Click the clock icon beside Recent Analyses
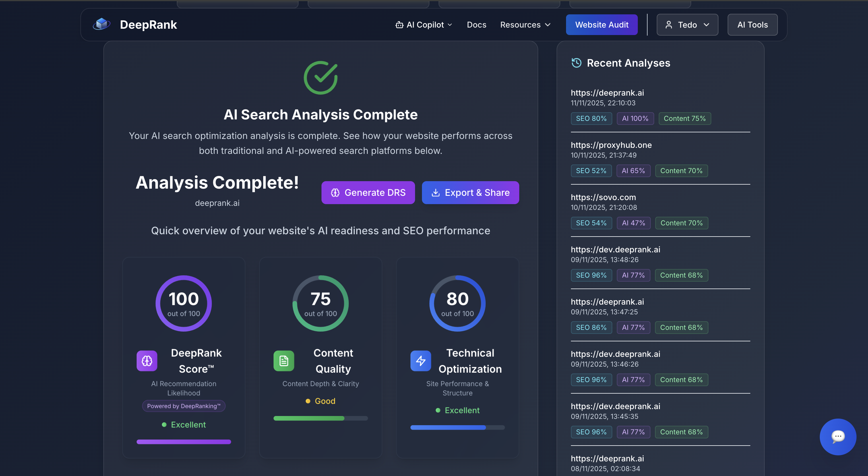868x476 pixels. click(x=577, y=63)
